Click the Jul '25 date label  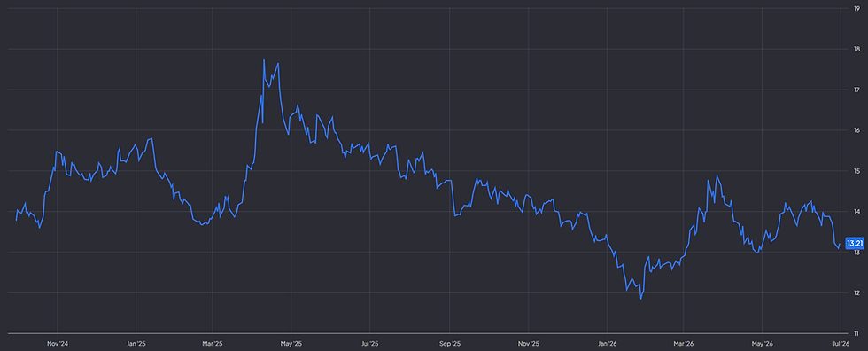[x=369, y=344]
